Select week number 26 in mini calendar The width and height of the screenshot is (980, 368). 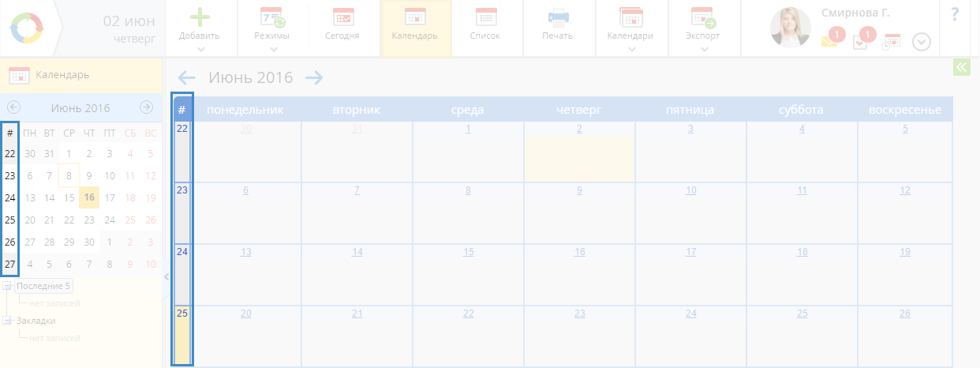[x=9, y=242]
